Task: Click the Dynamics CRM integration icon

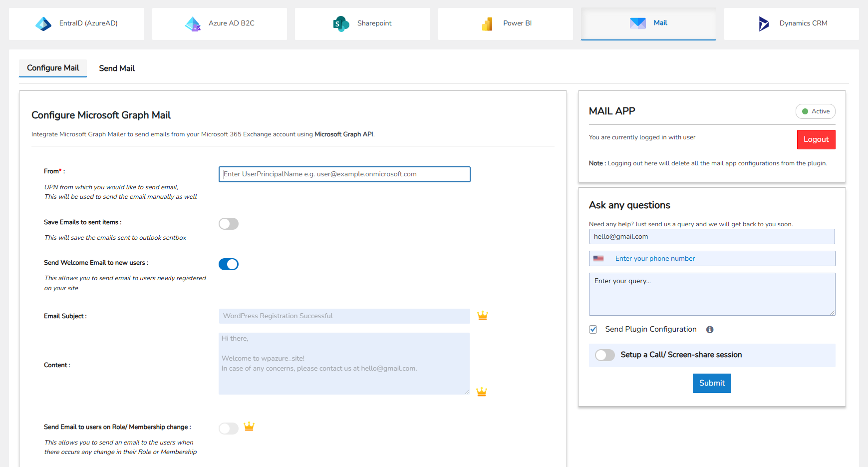Action: pos(763,23)
